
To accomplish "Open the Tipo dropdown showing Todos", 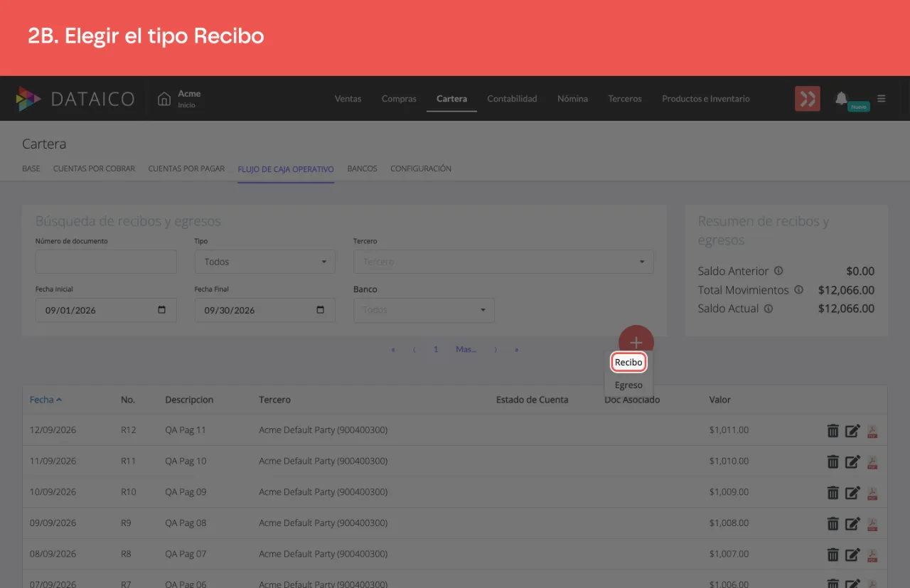I will (264, 262).
